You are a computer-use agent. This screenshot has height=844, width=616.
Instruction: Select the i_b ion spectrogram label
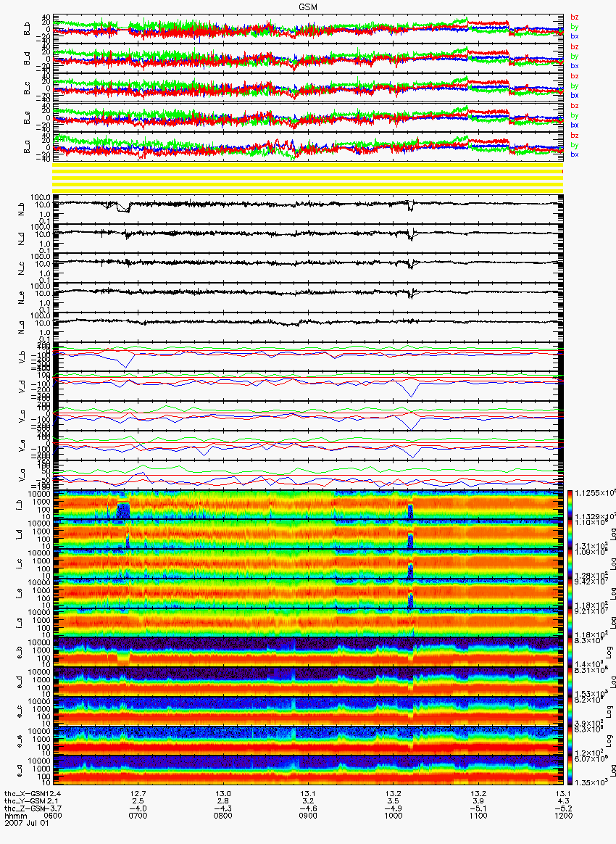20,505
